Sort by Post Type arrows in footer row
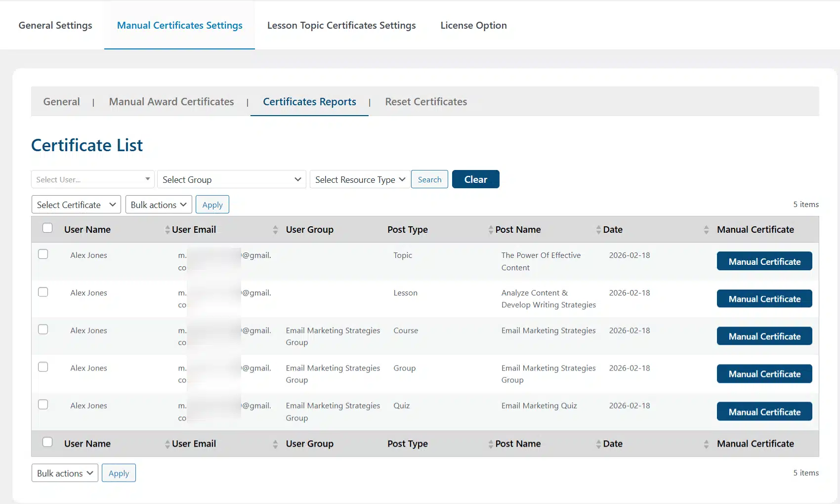This screenshot has height=504, width=840. click(x=491, y=444)
